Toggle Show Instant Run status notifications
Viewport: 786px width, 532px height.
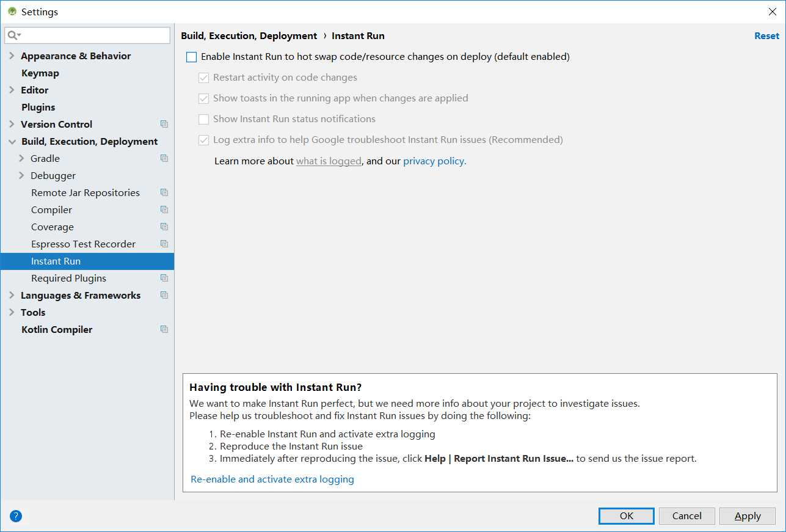click(x=204, y=119)
